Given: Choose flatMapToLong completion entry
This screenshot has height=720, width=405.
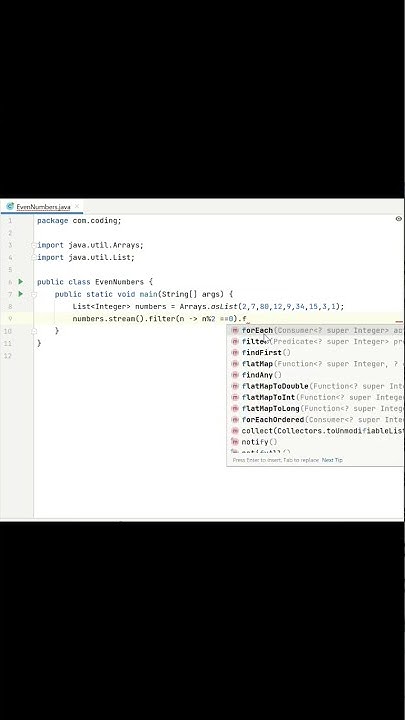Looking at the screenshot, I should coord(315,408).
